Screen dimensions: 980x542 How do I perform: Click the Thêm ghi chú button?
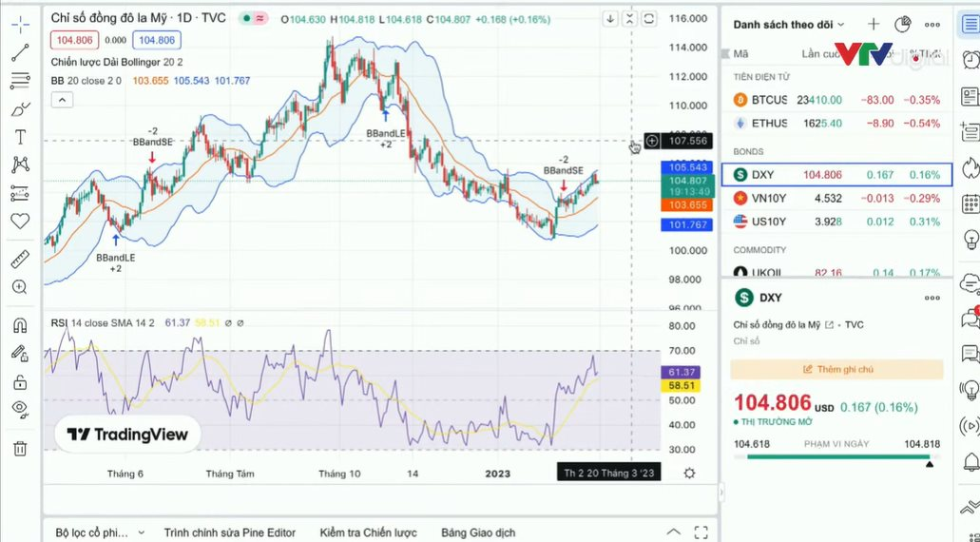click(837, 369)
